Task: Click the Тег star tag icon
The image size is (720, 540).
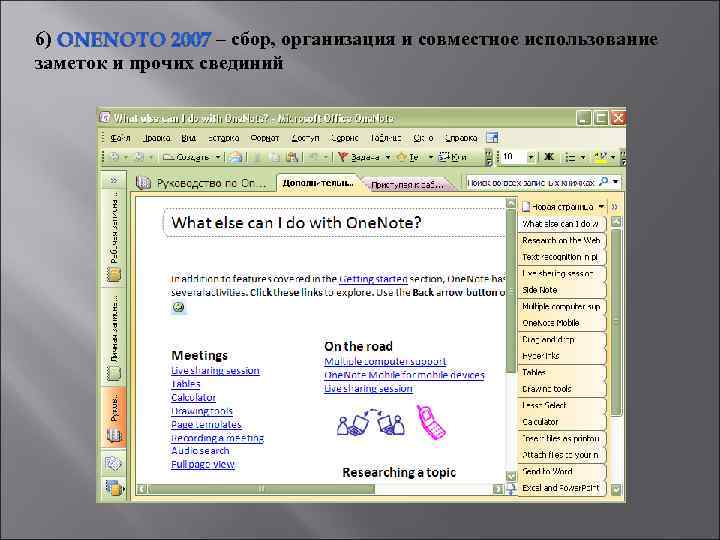Action: (401, 157)
